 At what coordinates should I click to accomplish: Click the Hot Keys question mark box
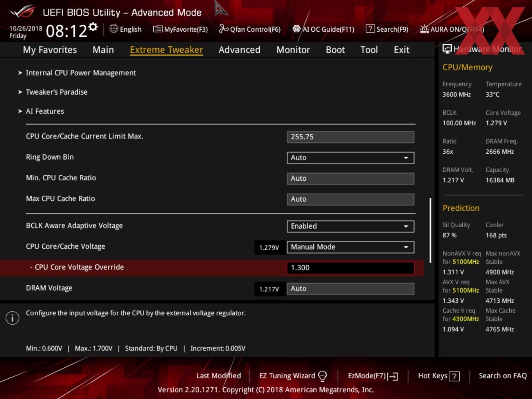click(454, 376)
